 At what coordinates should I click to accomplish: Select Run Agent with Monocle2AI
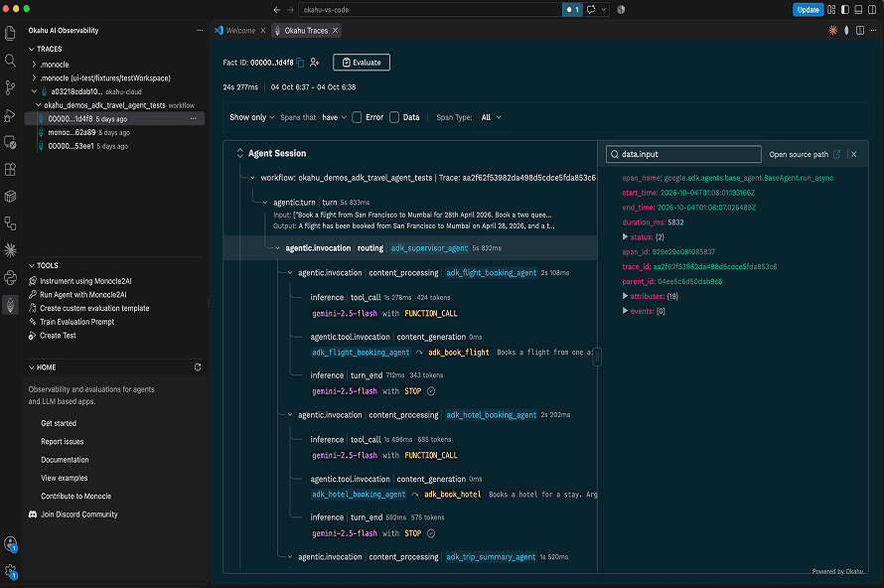tap(82, 294)
